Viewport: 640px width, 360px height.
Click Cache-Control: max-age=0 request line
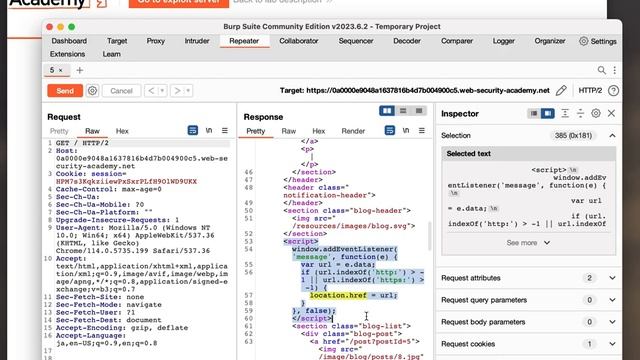point(109,189)
